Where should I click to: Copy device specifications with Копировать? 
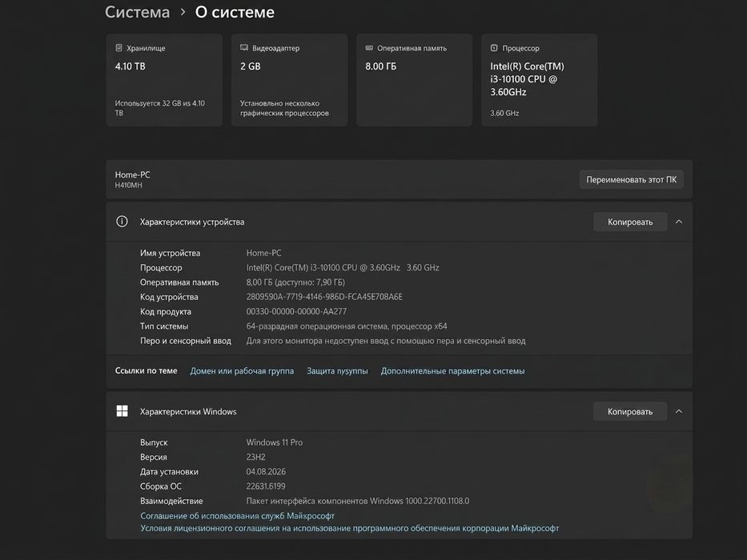630,222
